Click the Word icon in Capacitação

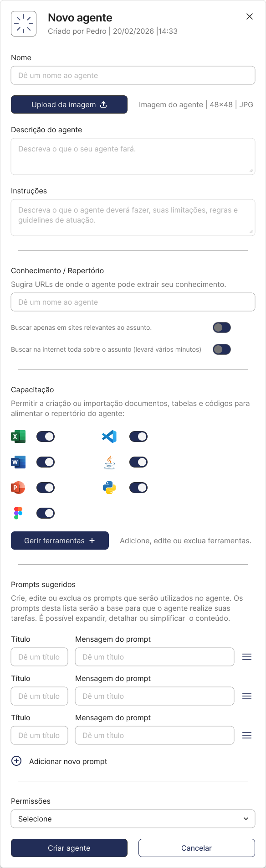pos(18,462)
